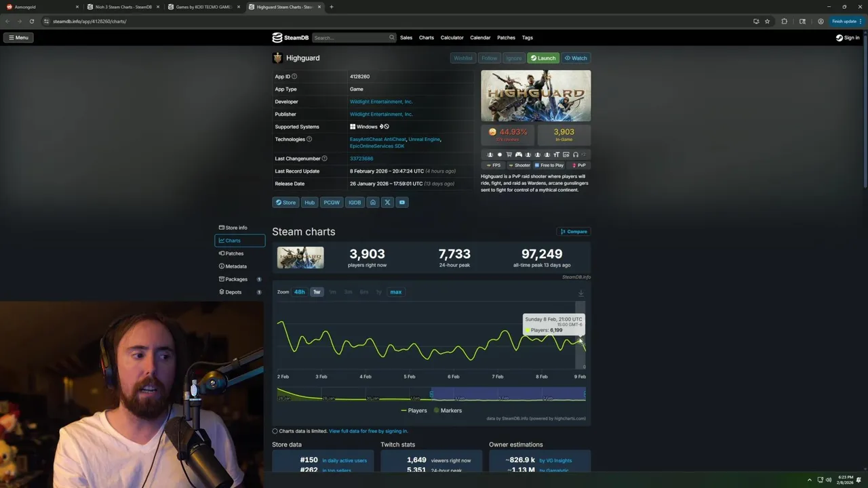This screenshot has height=488, width=868.
Task: Open Sales in top navigation
Action: pos(406,38)
